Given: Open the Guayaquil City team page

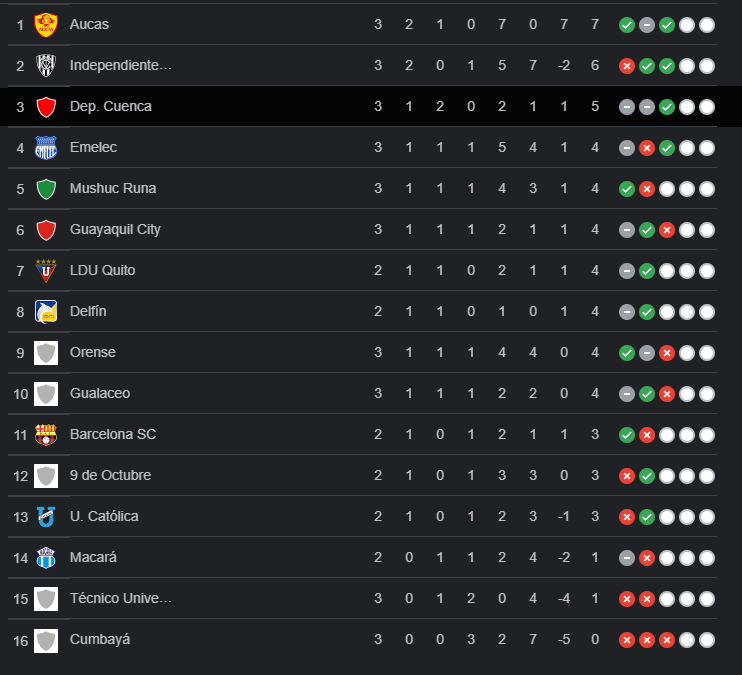Looking at the screenshot, I should pyautogui.click(x=115, y=229).
